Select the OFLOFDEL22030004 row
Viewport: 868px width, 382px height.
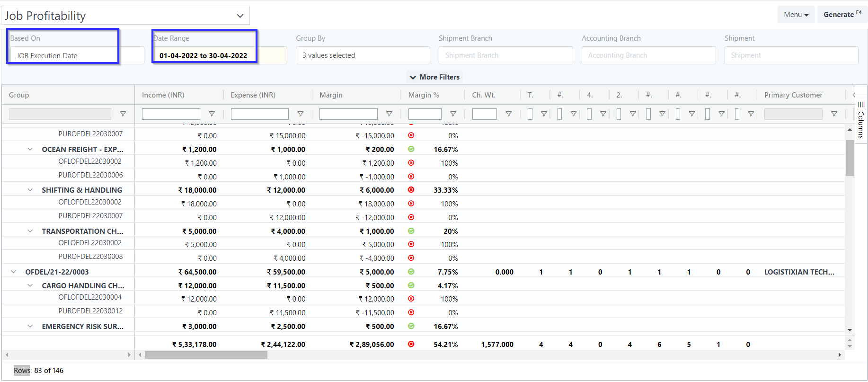(424, 298)
